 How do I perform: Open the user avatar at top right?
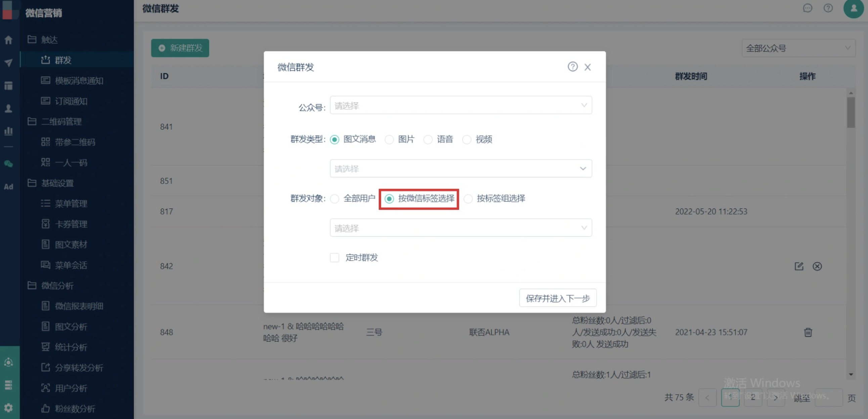tap(853, 8)
